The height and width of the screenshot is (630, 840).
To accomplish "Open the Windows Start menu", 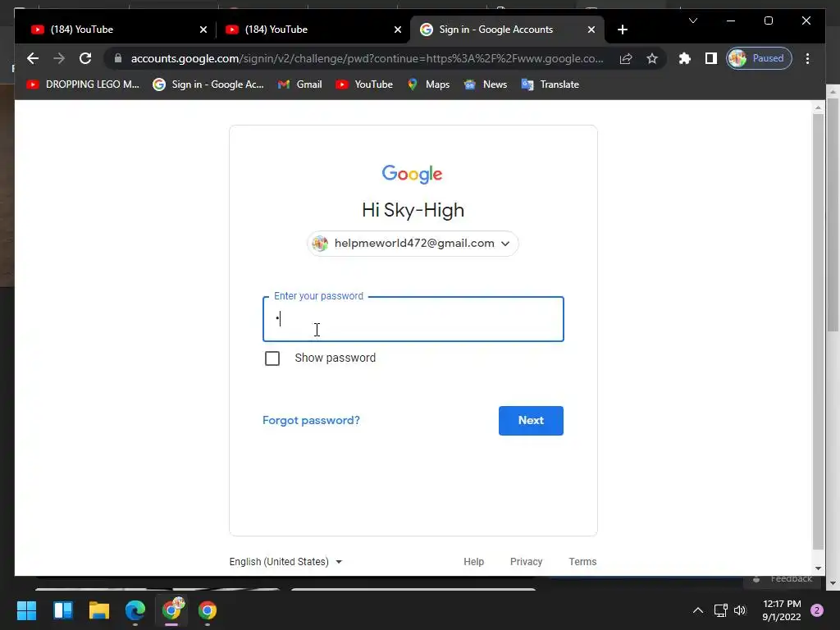I will point(26,610).
